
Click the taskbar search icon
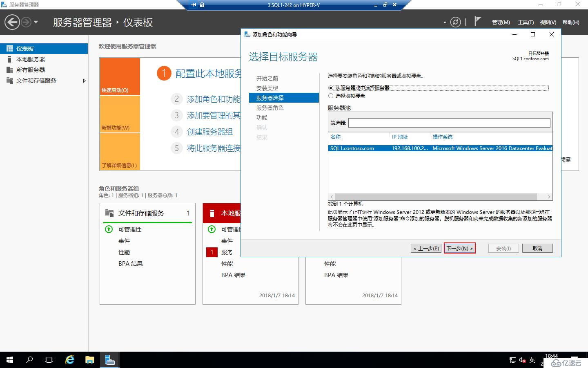coord(29,360)
